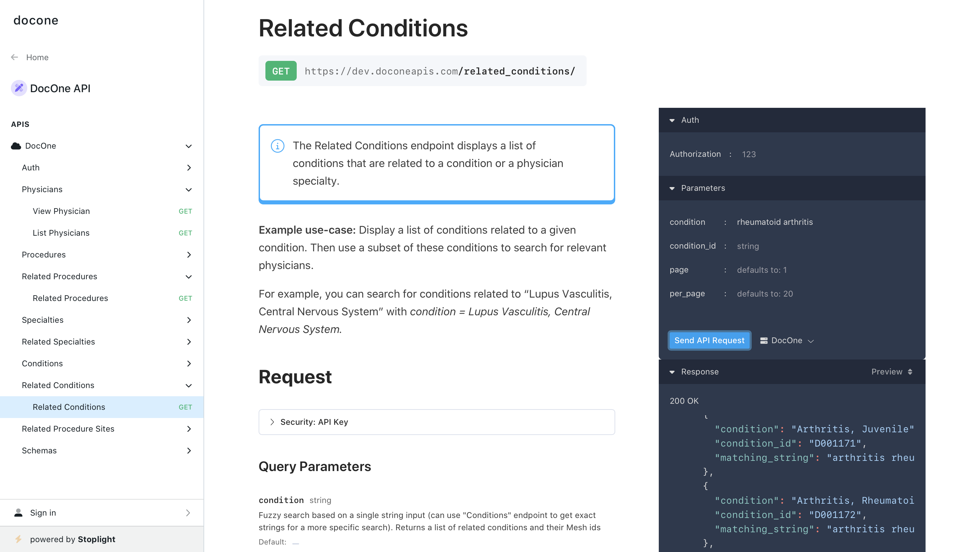Click the info icon in the callout box
This screenshot has height=552, width=980.
[x=277, y=146]
